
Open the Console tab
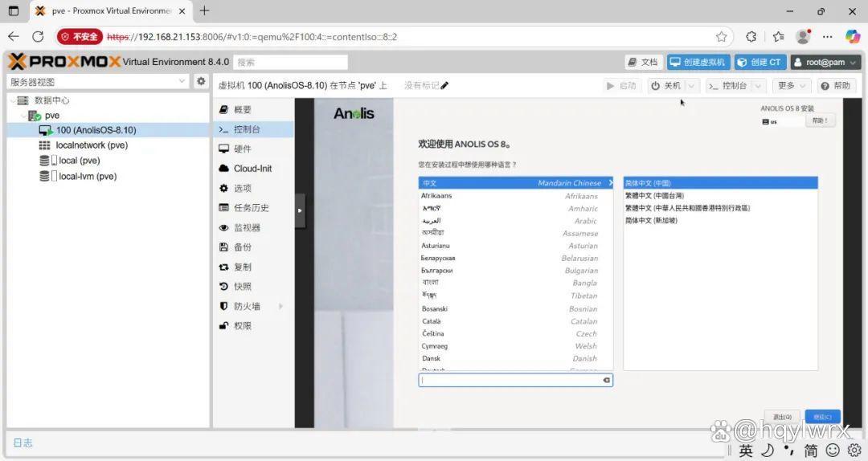[253, 129]
